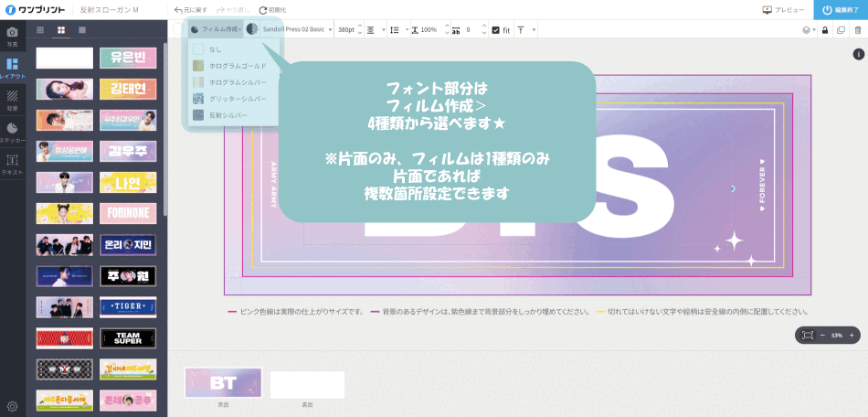This screenshot has width=868, height=417.
Task: Click the trash delete icon
Action: click(x=857, y=30)
